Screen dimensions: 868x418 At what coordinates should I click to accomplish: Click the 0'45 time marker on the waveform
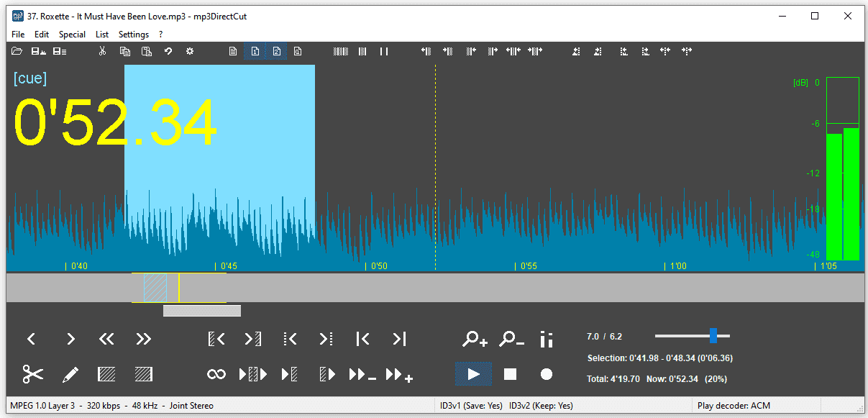[229, 266]
